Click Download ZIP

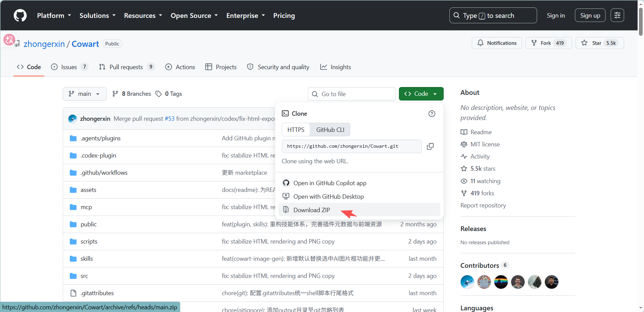[x=359, y=210]
